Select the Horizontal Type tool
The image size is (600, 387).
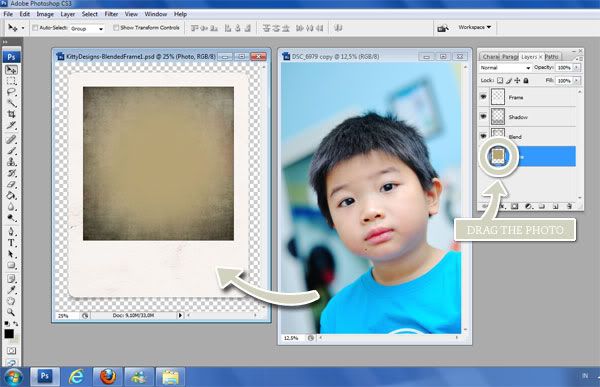pyautogui.click(x=11, y=243)
